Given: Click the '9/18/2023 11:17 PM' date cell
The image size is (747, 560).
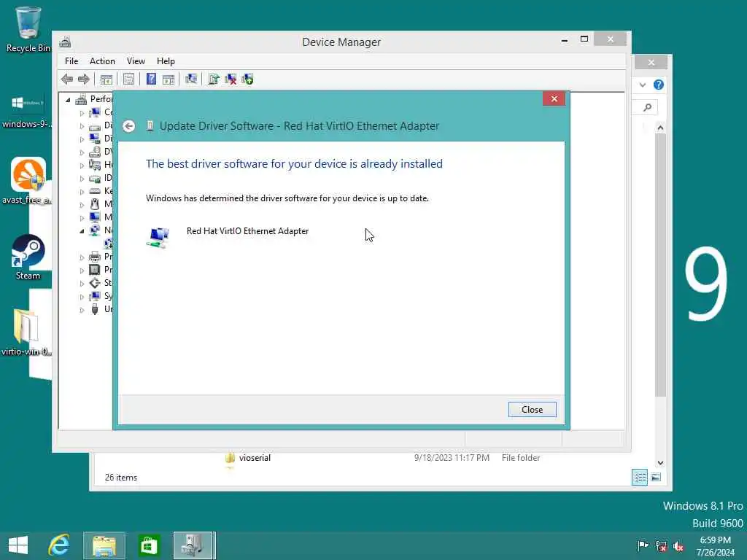Looking at the screenshot, I should point(452,458).
